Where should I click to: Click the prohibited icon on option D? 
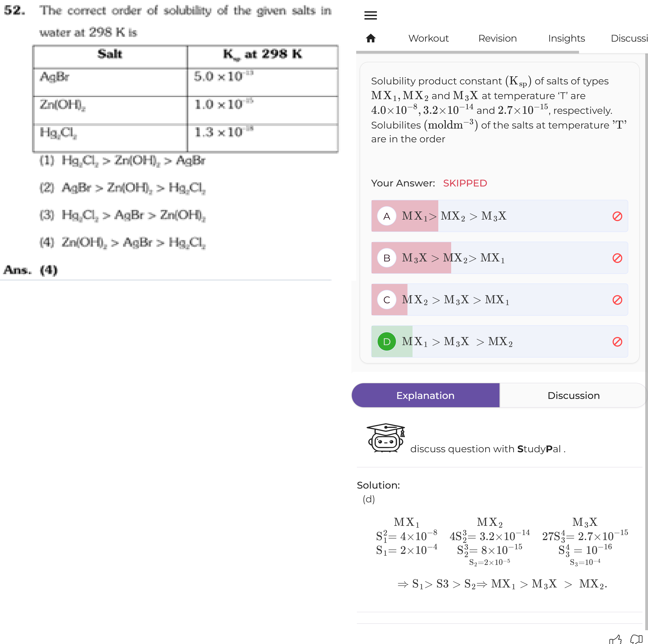pos(617,342)
